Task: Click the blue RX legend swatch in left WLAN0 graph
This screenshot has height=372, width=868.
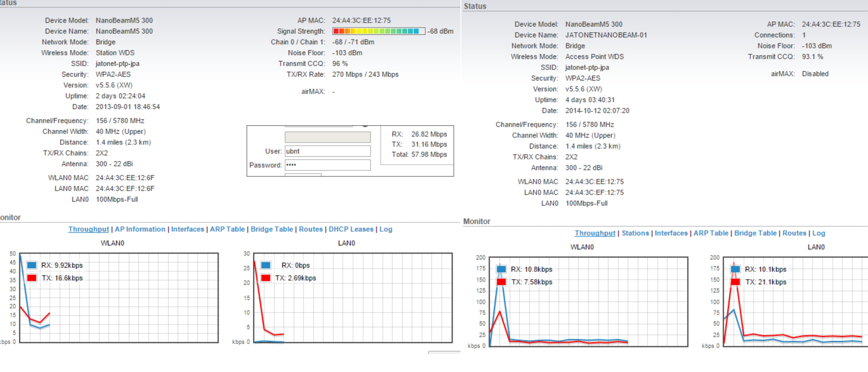Action: (32, 265)
